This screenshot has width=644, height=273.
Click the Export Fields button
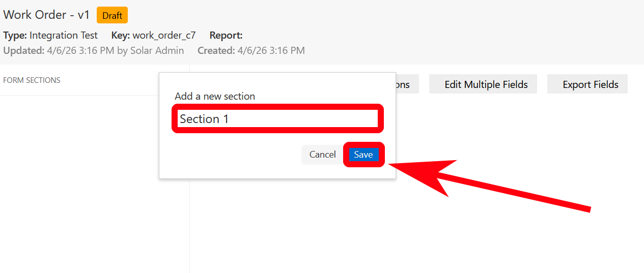pyautogui.click(x=590, y=84)
